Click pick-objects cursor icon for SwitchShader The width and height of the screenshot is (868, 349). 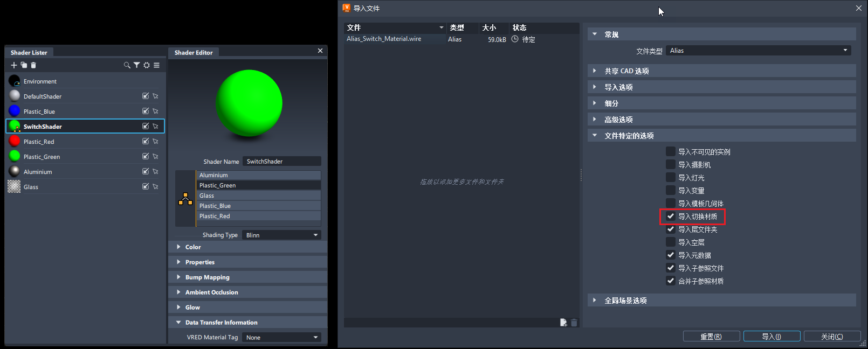(155, 126)
